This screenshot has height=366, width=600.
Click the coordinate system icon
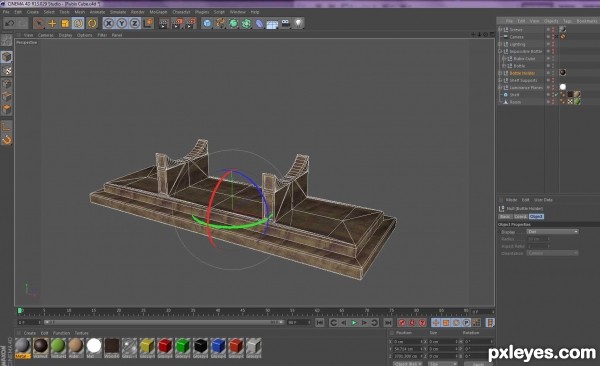[x=148, y=23]
